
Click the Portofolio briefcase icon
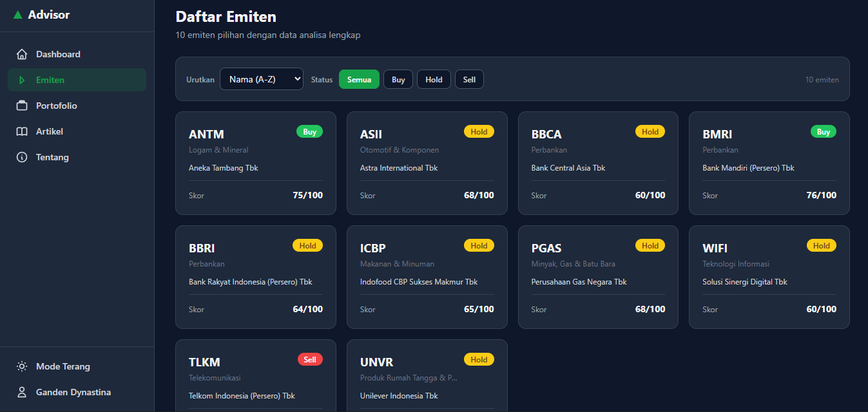(22, 106)
